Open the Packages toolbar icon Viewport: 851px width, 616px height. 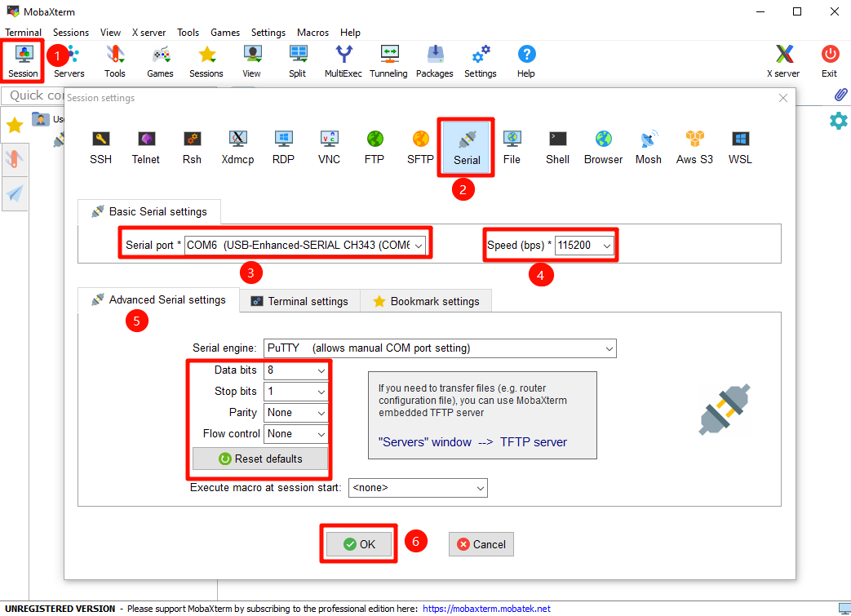434,61
